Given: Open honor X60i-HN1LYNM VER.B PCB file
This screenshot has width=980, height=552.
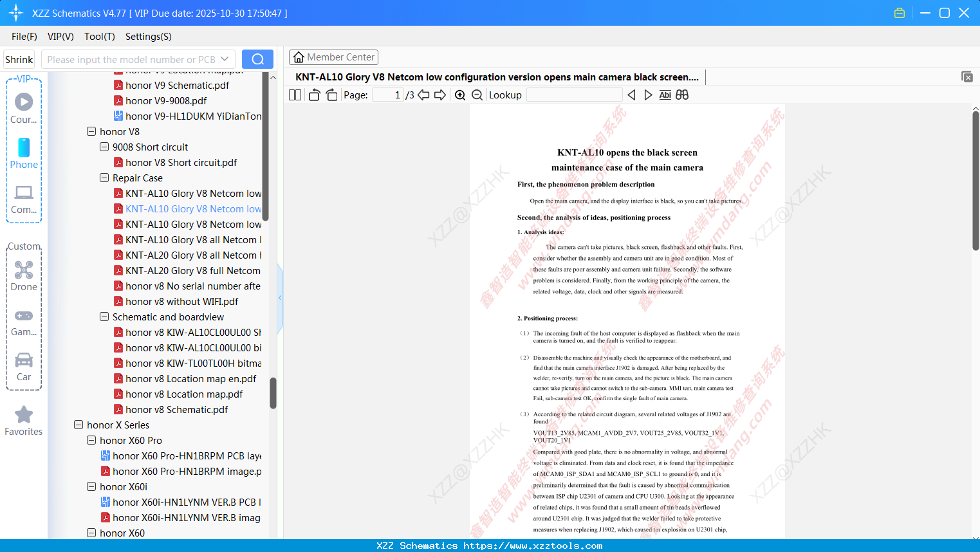Looking at the screenshot, I should coord(181,502).
